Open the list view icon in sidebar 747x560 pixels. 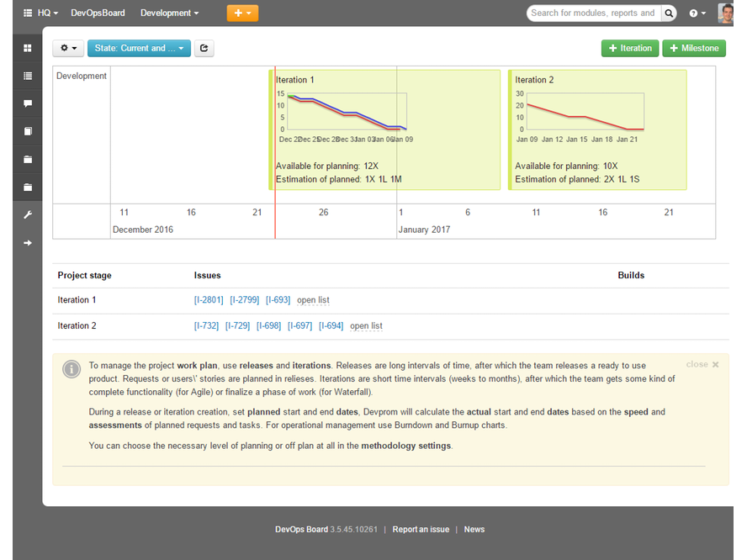tap(28, 76)
